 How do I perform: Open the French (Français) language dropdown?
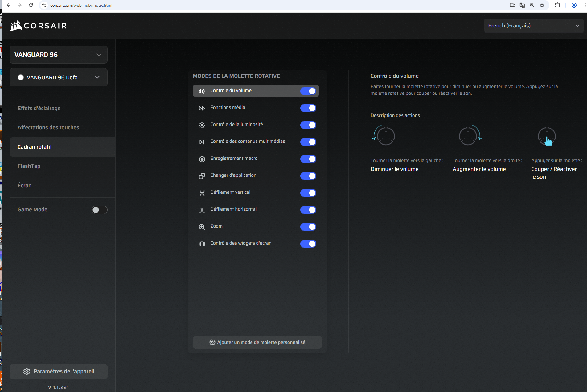tap(533, 26)
